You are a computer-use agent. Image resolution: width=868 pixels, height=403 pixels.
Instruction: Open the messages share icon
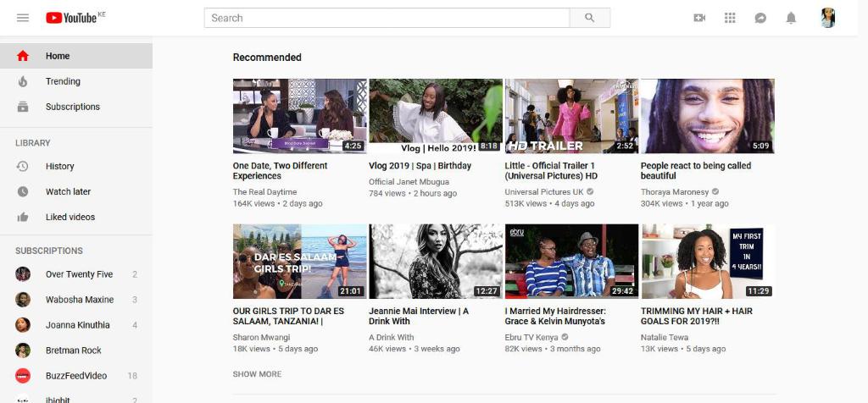pos(760,18)
